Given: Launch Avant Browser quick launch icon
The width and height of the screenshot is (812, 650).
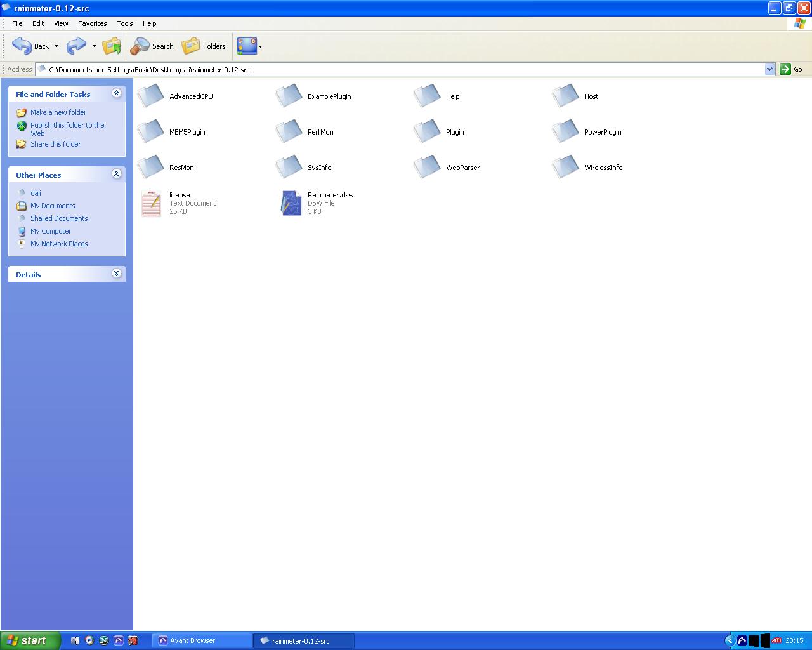Looking at the screenshot, I should click(119, 640).
